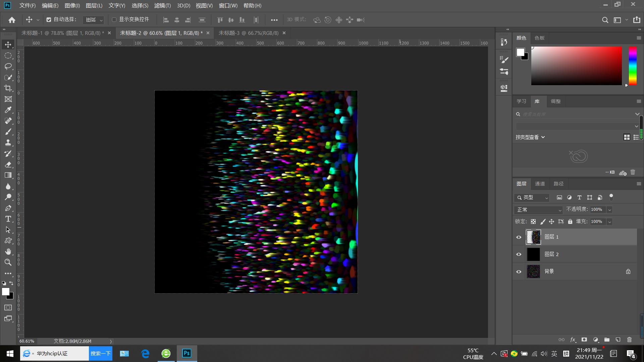The image size is (644, 362).
Task: Open Windows Start menu
Action: pos(10,354)
